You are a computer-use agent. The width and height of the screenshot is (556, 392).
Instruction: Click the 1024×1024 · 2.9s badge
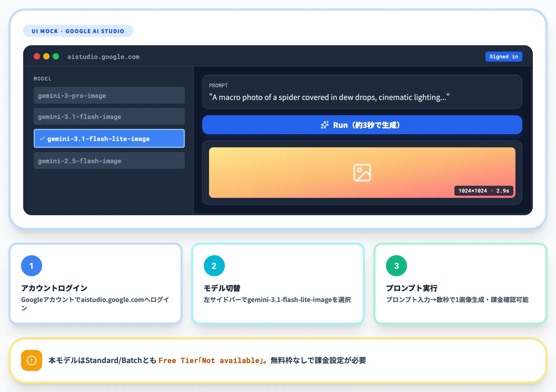pos(484,191)
